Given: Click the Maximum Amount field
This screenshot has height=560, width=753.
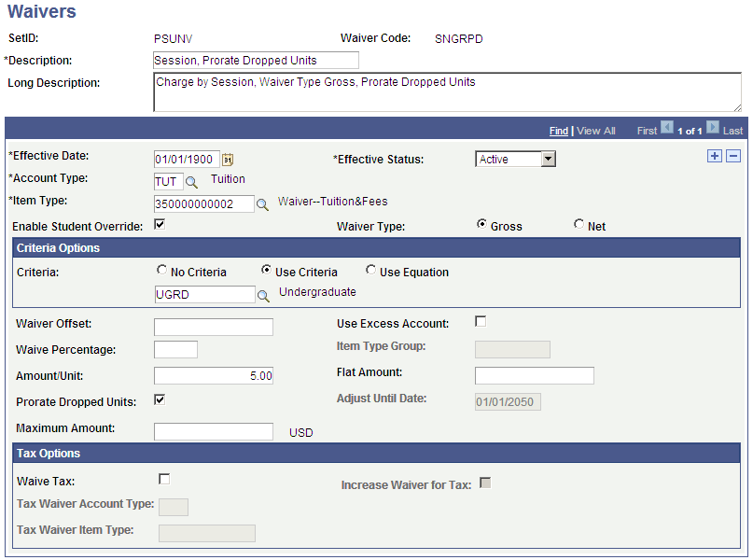Looking at the screenshot, I should tap(213, 431).
